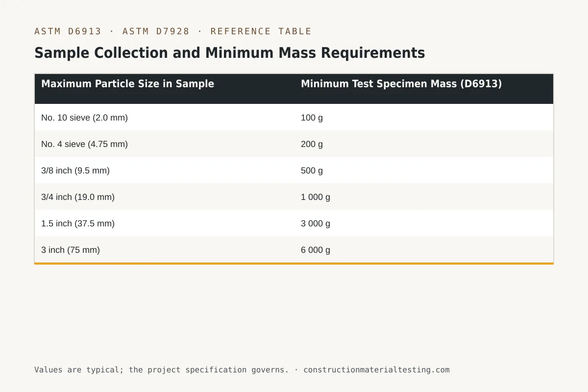588x392 pixels.
Task: Select the '1.5 inch (37.5 mm)' cell
Action: pyautogui.click(x=164, y=223)
